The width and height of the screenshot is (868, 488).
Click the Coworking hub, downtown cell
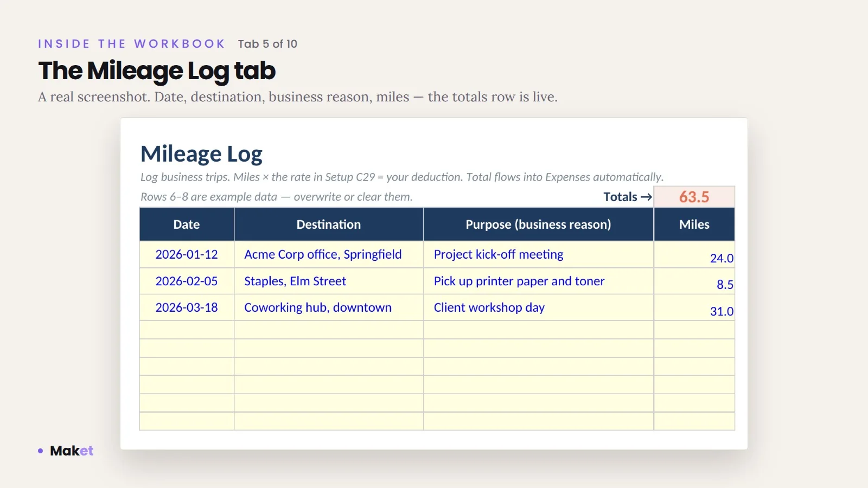tap(329, 307)
